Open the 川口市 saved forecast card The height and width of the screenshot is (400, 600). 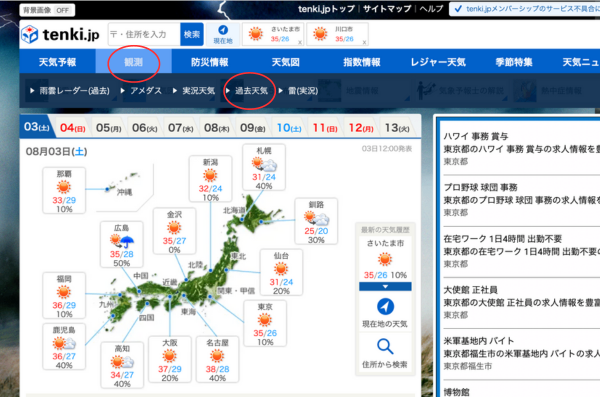click(337, 34)
